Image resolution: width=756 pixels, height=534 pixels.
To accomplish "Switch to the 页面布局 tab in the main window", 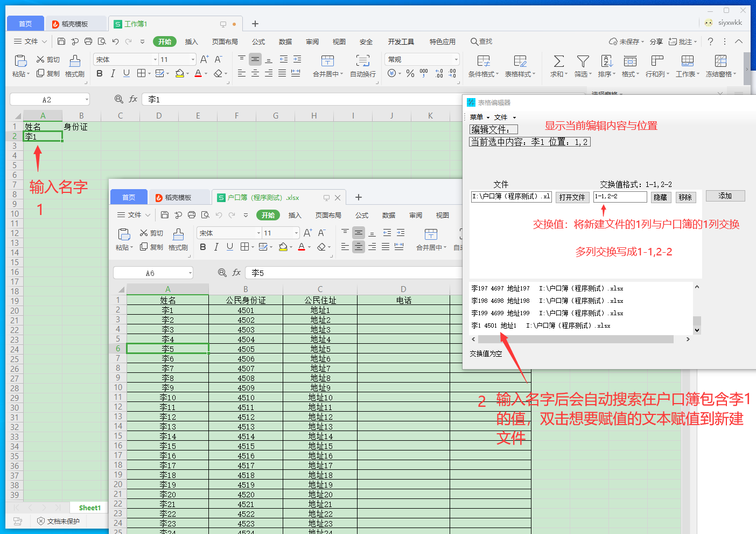I will (225, 41).
